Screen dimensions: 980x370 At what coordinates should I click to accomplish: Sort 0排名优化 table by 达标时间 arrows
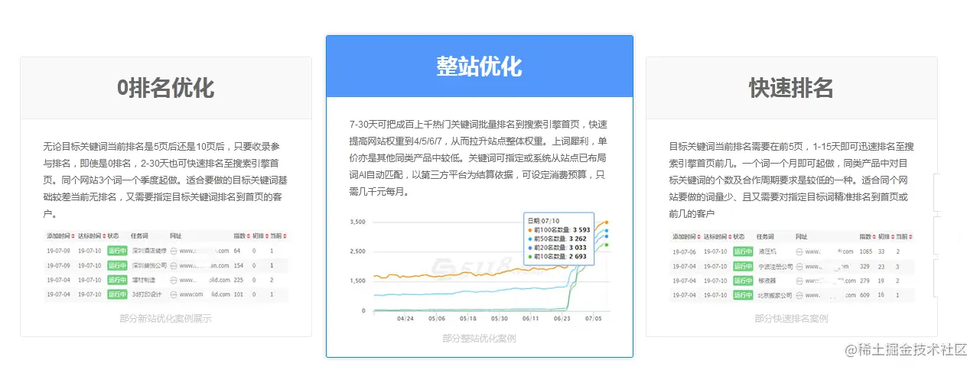104,236
